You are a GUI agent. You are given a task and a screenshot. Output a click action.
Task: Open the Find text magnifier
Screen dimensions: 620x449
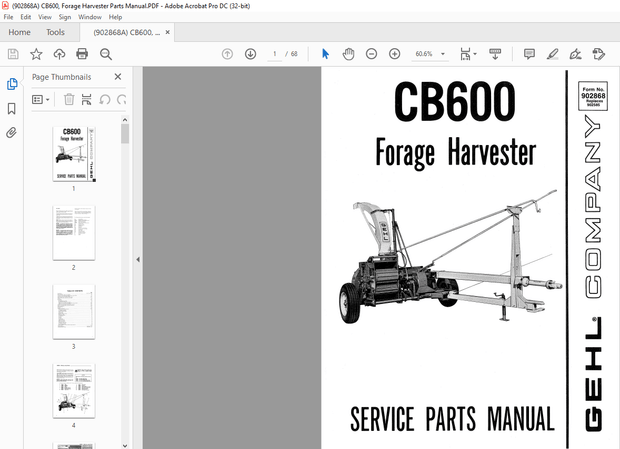pyautogui.click(x=106, y=54)
